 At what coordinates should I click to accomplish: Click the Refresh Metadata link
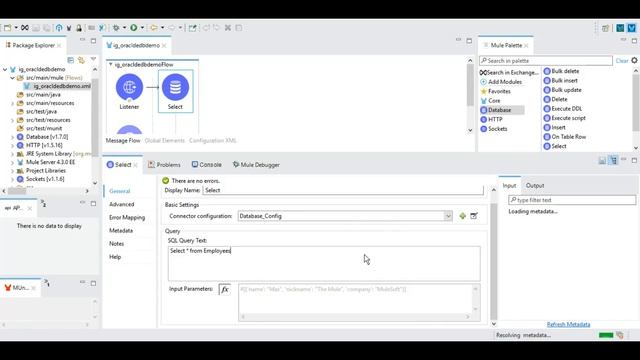569,324
